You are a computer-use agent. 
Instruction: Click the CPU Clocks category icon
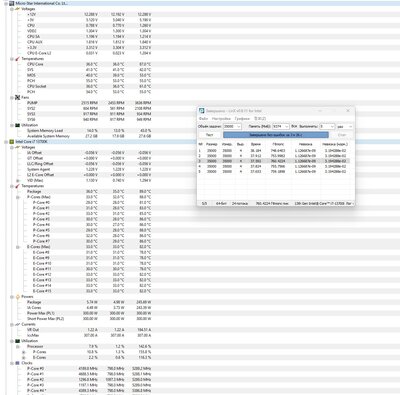tap(17, 363)
